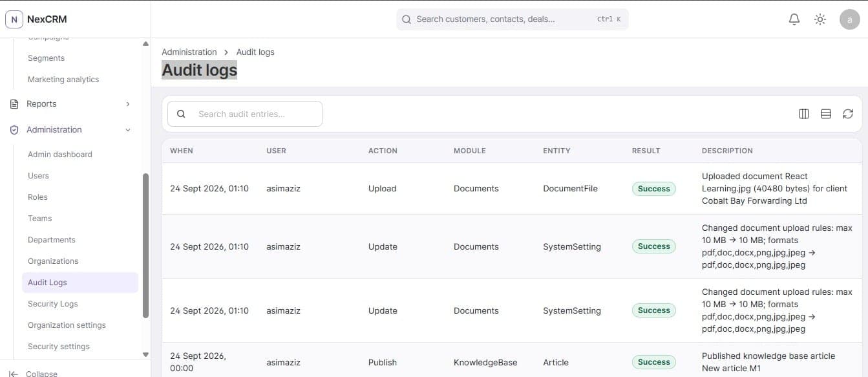Select Audit Logs in the sidebar
Image resolution: width=868 pixels, height=377 pixels.
point(80,283)
